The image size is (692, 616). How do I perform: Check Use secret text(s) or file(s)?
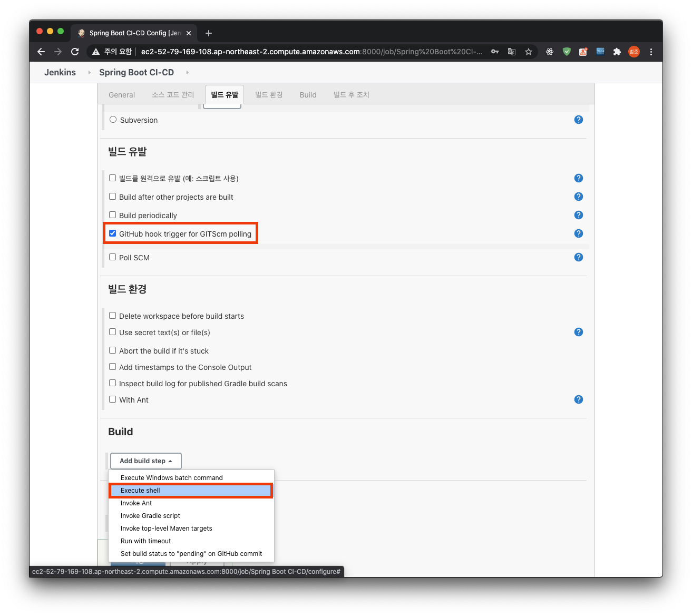[x=112, y=332]
